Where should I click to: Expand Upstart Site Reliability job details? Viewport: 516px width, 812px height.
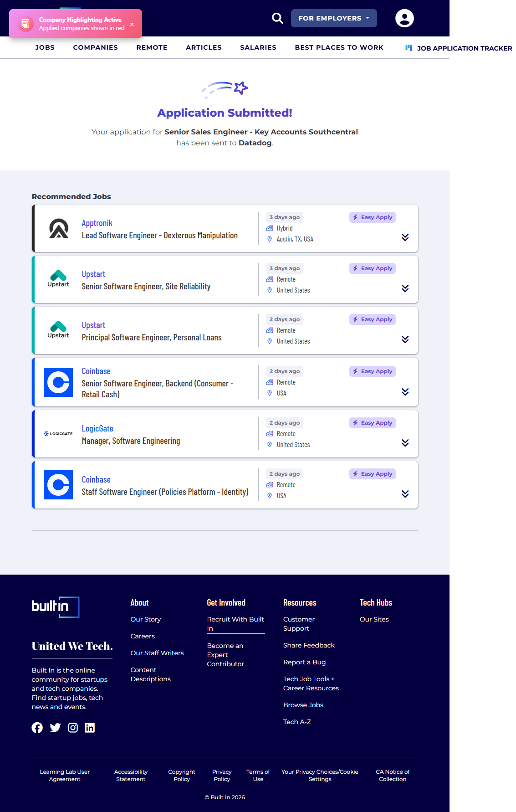405,288
